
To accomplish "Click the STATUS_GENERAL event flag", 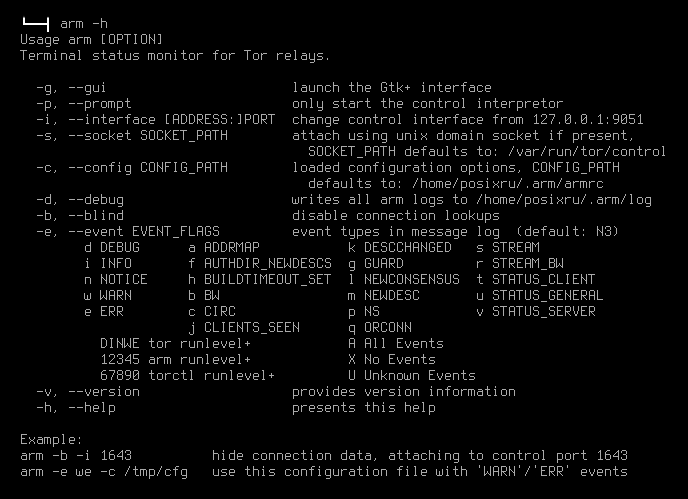I will (540, 295).
